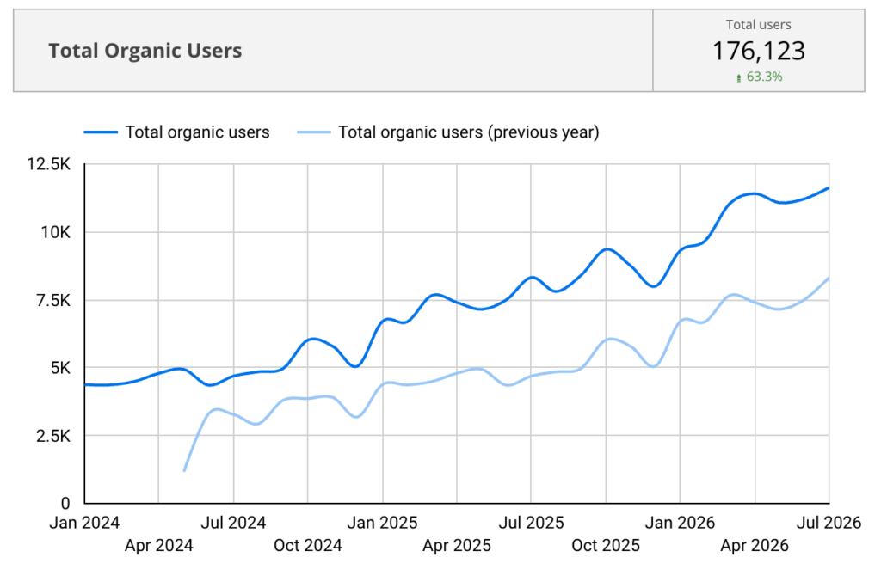Click the 12.5K y-axis label
The image size is (881, 588).
pos(49,164)
